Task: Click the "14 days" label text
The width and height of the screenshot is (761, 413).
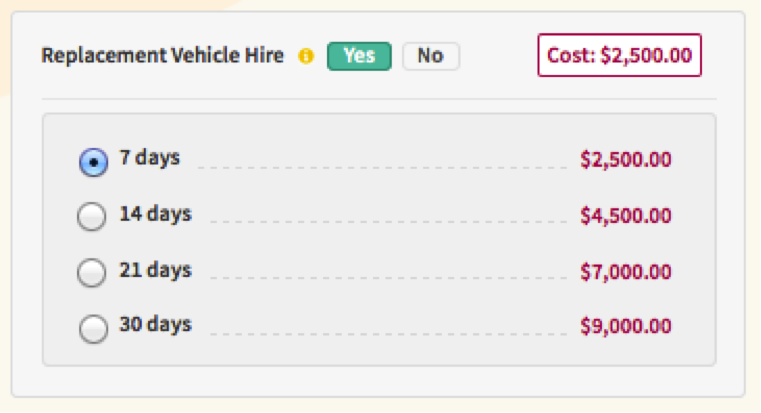Action: (155, 214)
